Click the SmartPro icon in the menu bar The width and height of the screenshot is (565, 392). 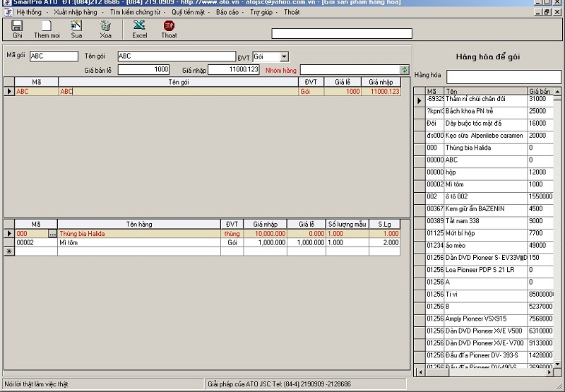click(x=8, y=12)
